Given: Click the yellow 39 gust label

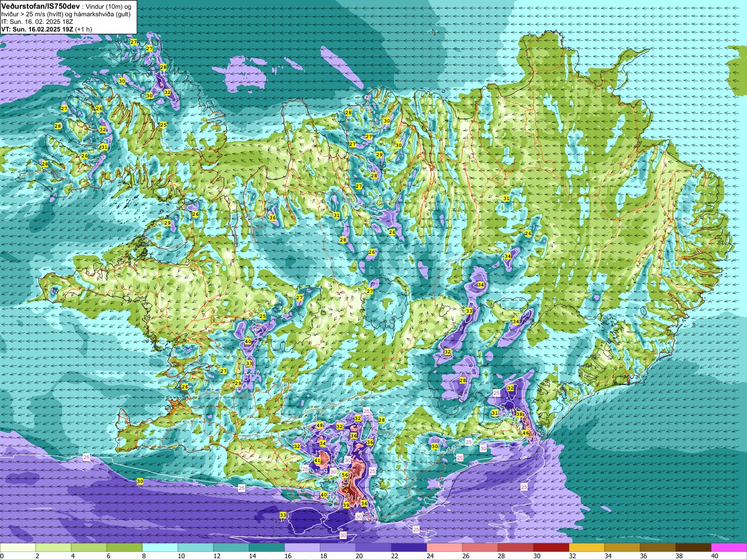Looking at the screenshot, I should click(346, 505).
